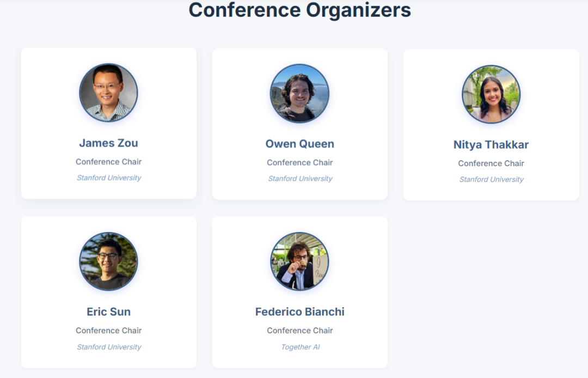Open the Nitya Thakkar name link

coord(491,145)
